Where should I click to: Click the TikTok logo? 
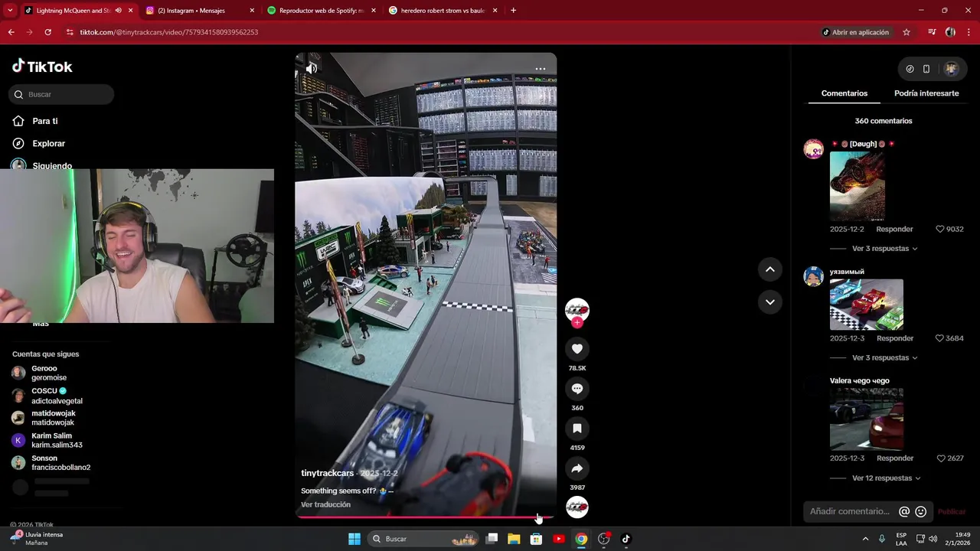coord(42,67)
